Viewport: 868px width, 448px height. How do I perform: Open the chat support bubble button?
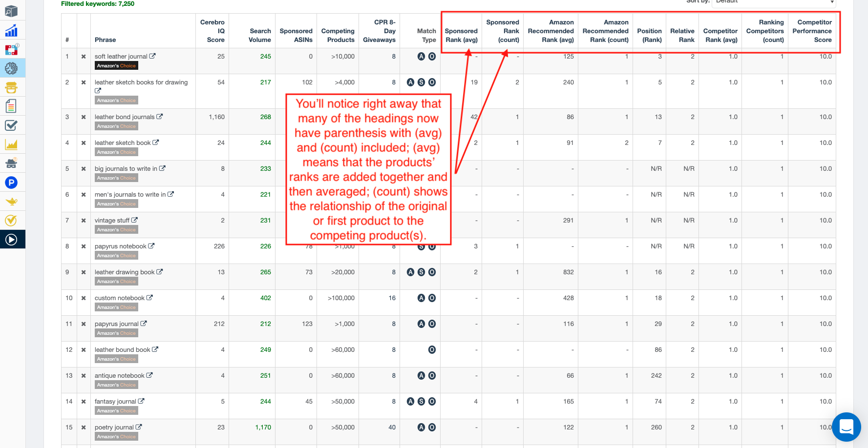coord(846,427)
